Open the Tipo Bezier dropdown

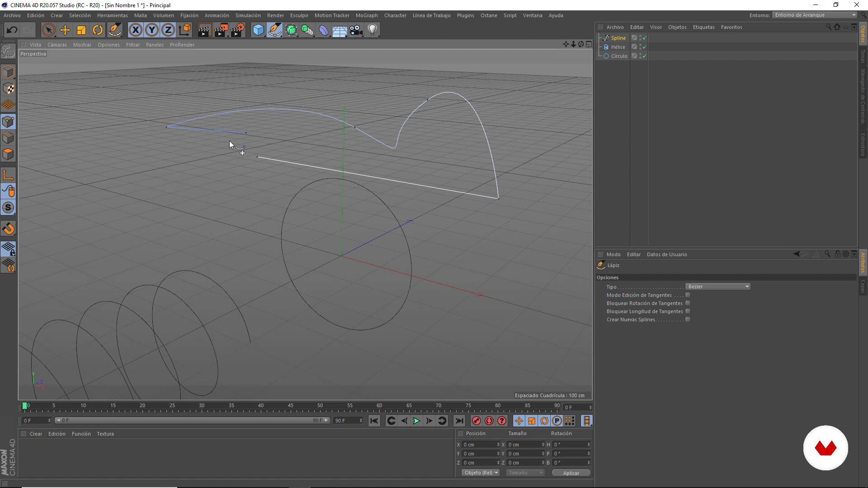click(x=718, y=286)
